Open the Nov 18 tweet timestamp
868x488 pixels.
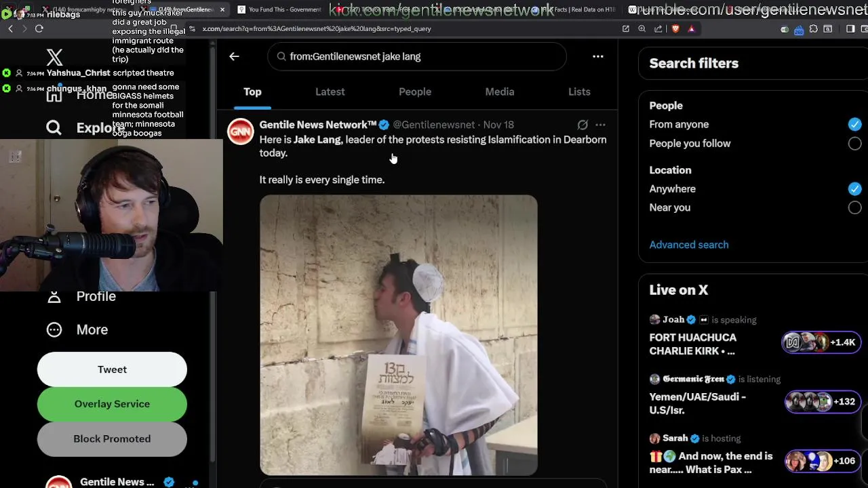pos(498,125)
